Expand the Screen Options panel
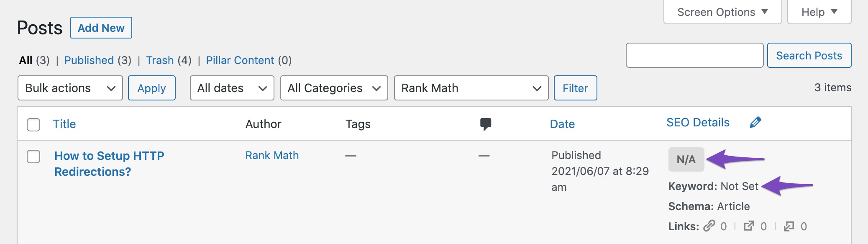 pos(723,12)
